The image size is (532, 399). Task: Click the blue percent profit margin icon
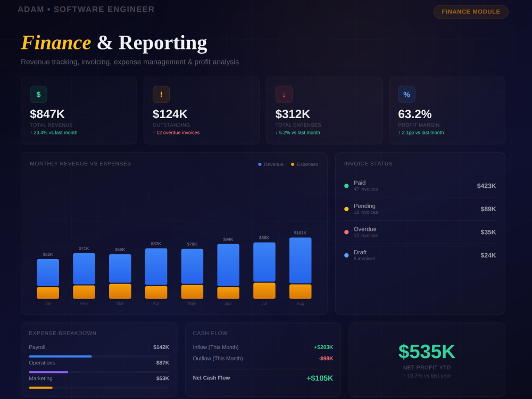406,94
